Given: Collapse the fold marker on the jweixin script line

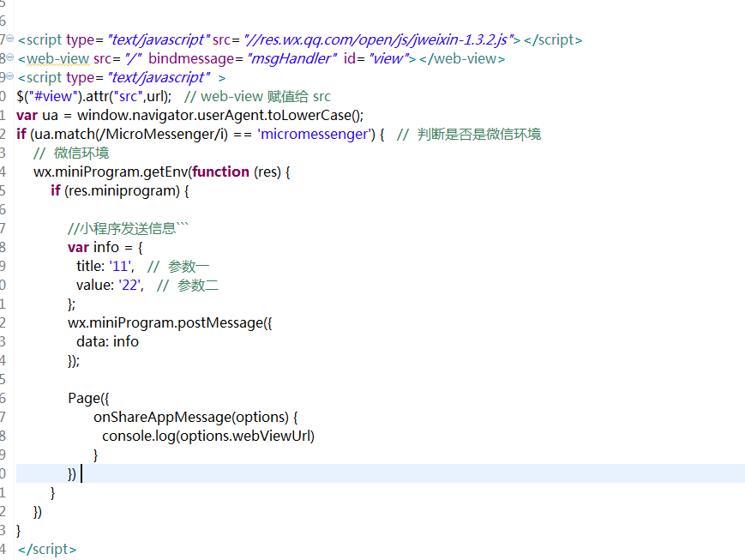Looking at the screenshot, I should pos(10,39).
